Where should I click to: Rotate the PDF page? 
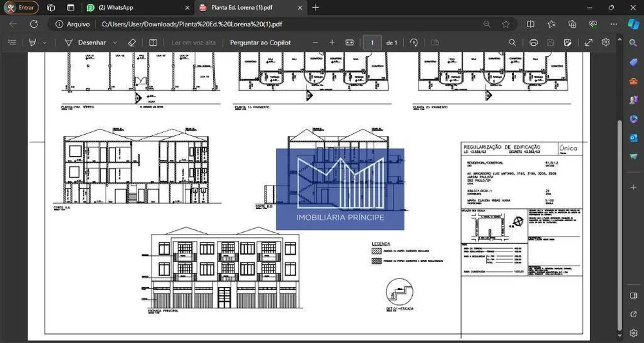click(x=414, y=43)
